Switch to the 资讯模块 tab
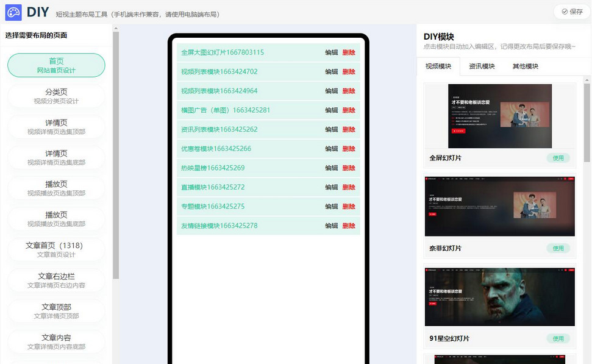 tap(482, 66)
